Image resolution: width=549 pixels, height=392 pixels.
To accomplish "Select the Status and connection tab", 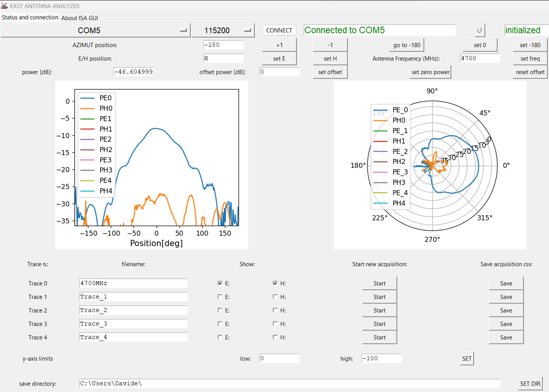I will click(30, 17).
